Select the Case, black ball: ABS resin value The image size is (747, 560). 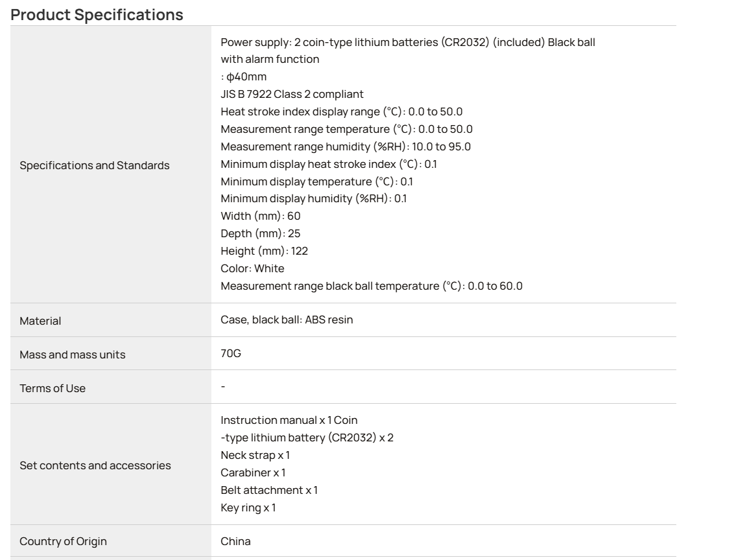click(x=287, y=320)
